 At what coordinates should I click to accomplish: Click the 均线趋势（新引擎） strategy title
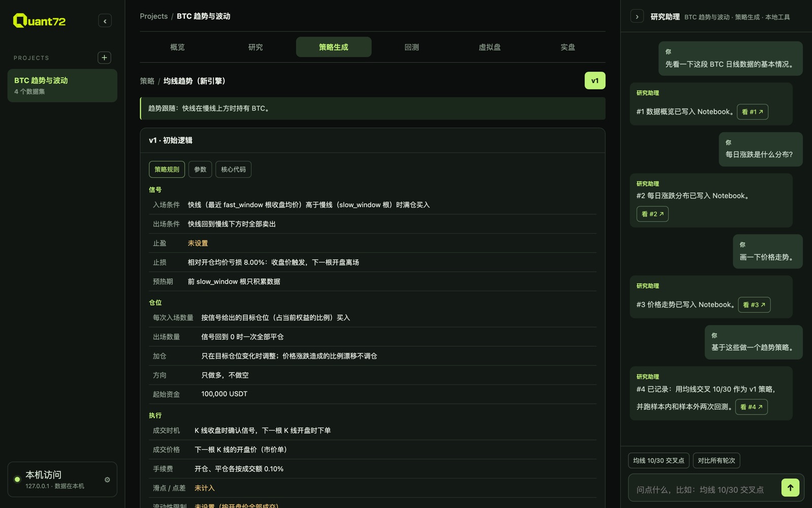click(x=194, y=81)
